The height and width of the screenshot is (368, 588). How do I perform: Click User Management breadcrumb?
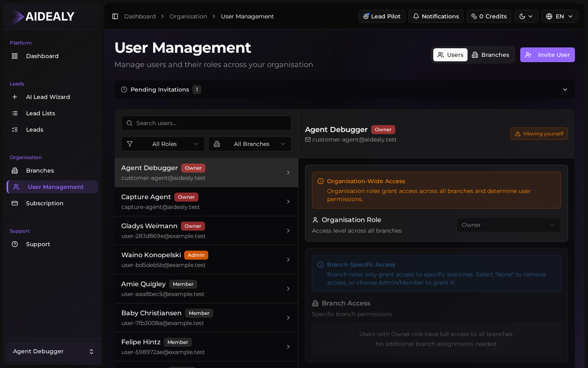pyautogui.click(x=247, y=16)
